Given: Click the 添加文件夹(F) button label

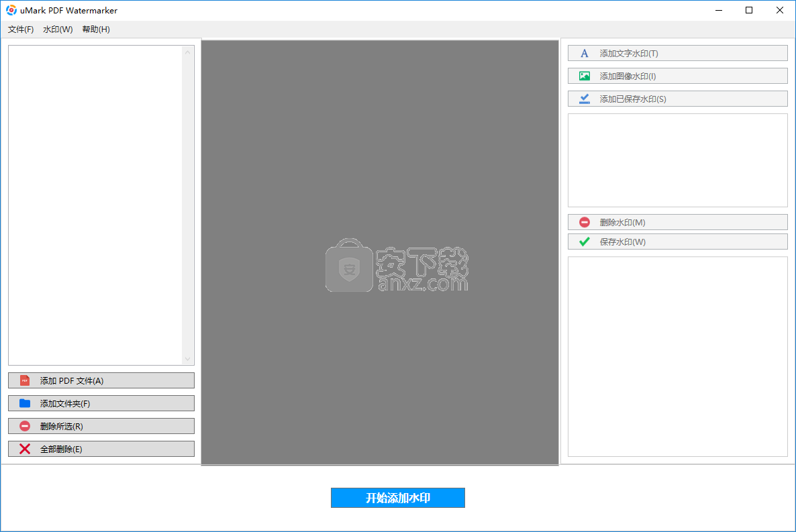Looking at the screenshot, I should 65,404.
